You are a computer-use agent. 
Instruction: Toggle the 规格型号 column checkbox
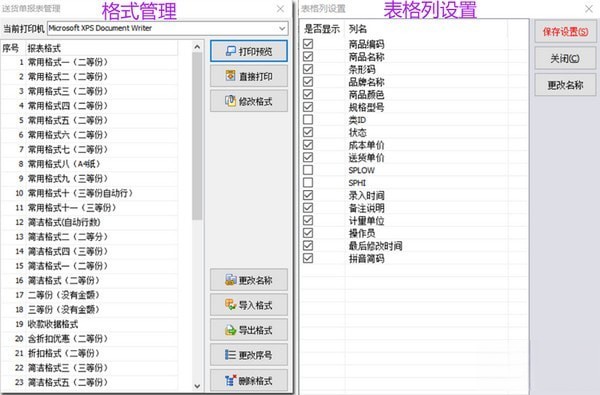(x=308, y=107)
